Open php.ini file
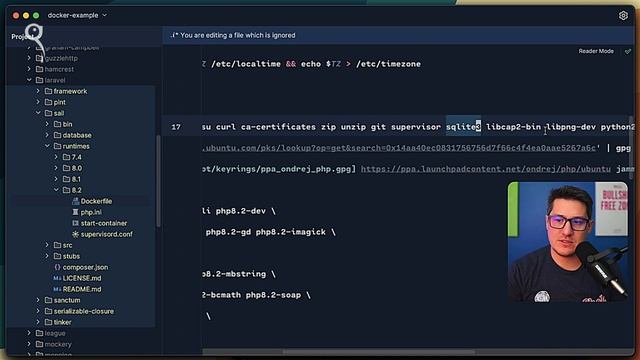The height and width of the screenshot is (360, 640). click(91, 212)
